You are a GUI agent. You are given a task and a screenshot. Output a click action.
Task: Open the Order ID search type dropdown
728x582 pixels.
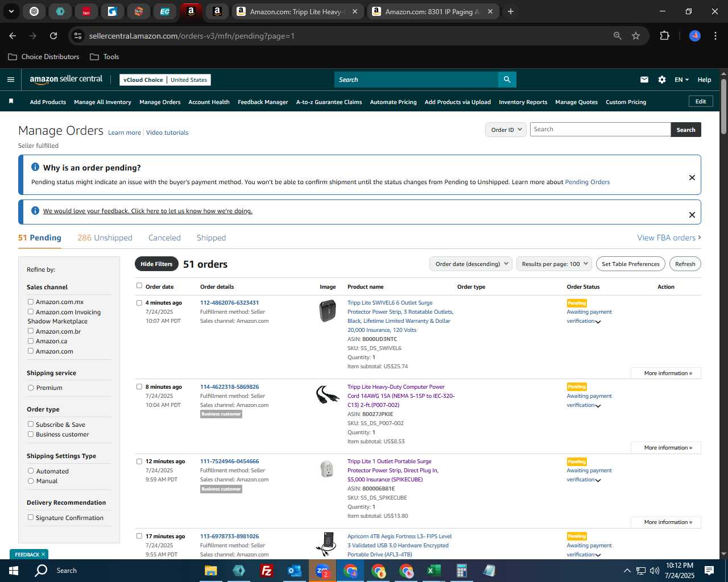[506, 130]
